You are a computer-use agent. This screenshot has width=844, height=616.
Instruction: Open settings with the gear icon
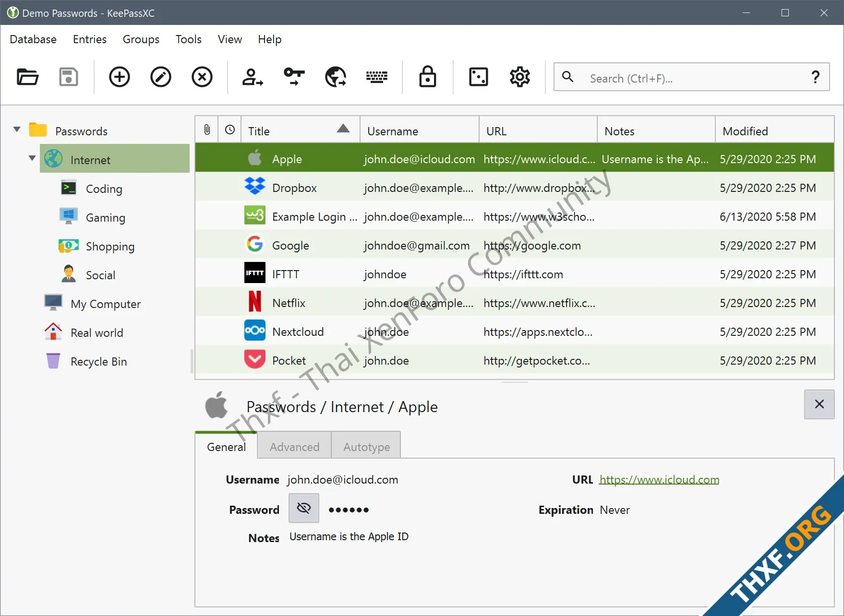(x=520, y=77)
